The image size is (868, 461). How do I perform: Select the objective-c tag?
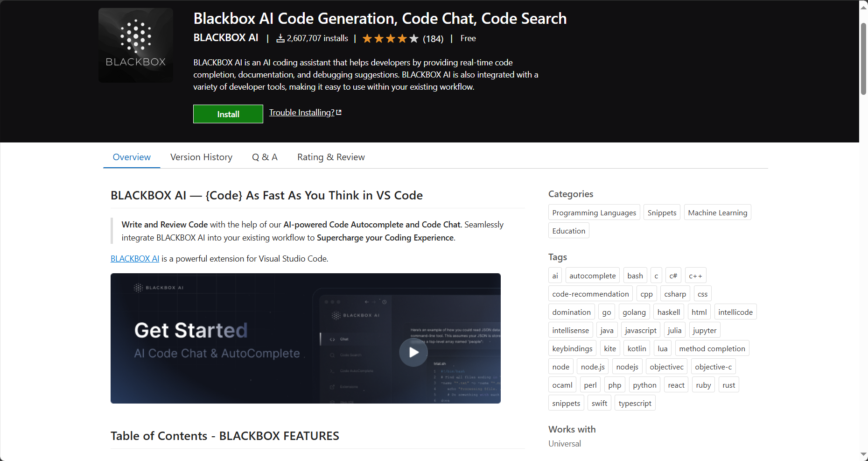click(x=714, y=367)
